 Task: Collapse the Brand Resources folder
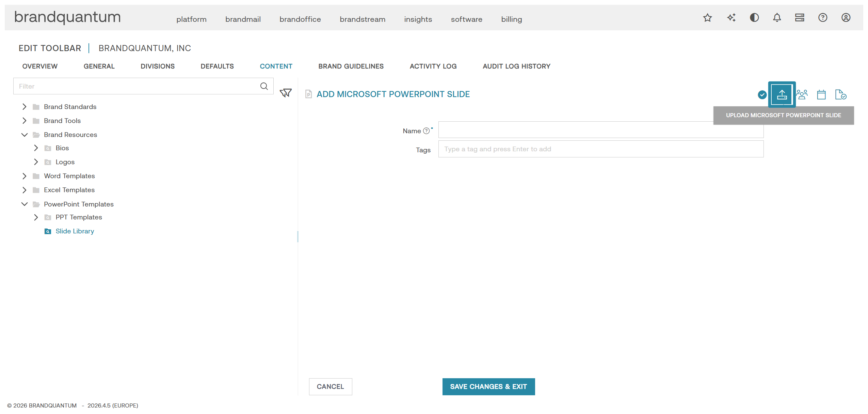pyautogui.click(x=24, y=135)
